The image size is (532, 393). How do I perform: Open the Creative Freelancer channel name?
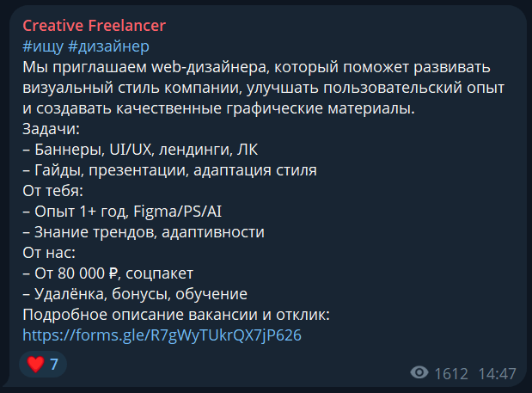coord(94,26)
